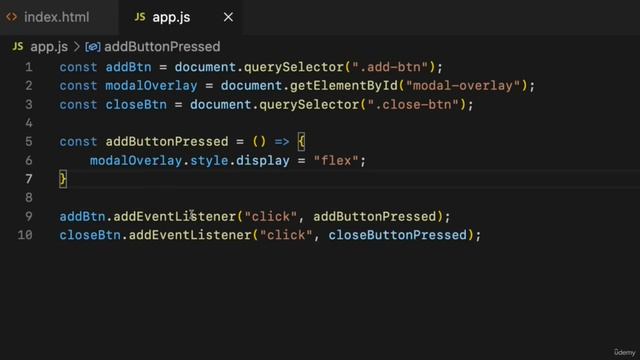Click addBtn variable name on line 1

pos(129,67)
